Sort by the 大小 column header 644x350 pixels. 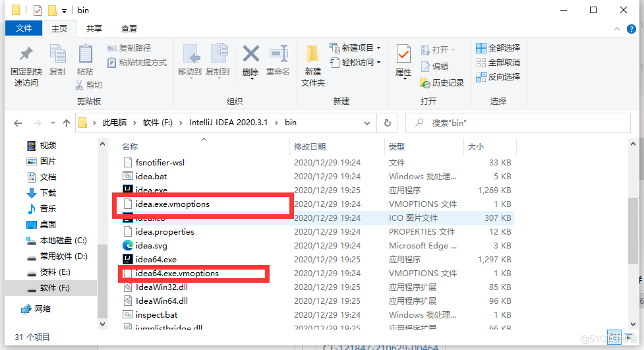pyautogui.click(x=476, y=146)
